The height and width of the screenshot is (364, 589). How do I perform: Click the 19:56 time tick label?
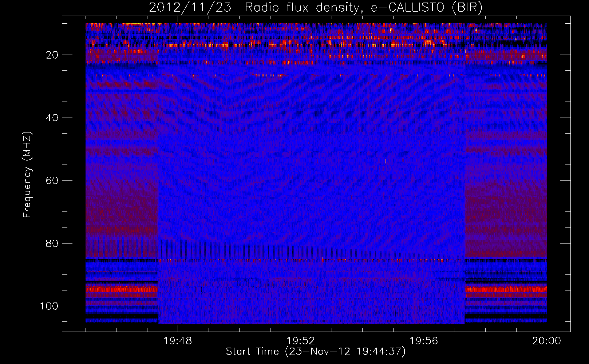point(424,341)
